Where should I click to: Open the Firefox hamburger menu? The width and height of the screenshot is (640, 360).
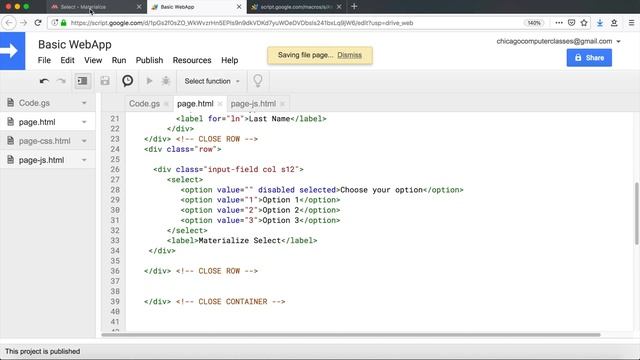[x=631, y=23]
